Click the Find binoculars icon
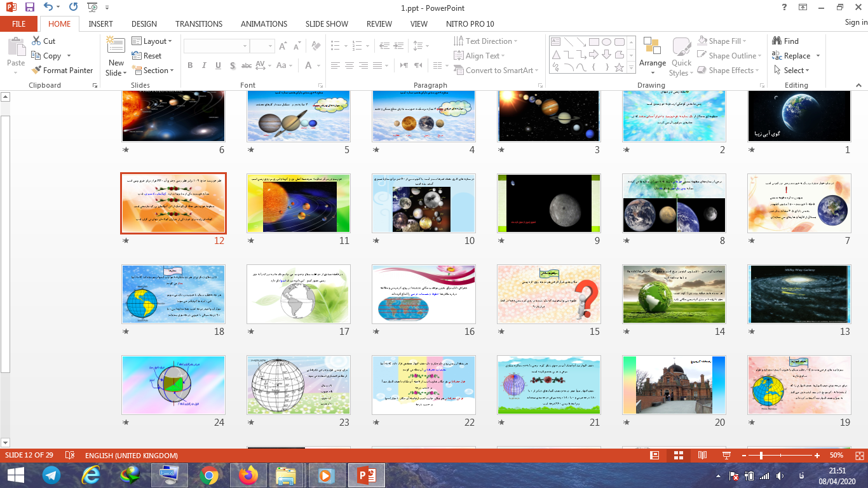This screenshot has height=488, width=868. tap(776, 41)
